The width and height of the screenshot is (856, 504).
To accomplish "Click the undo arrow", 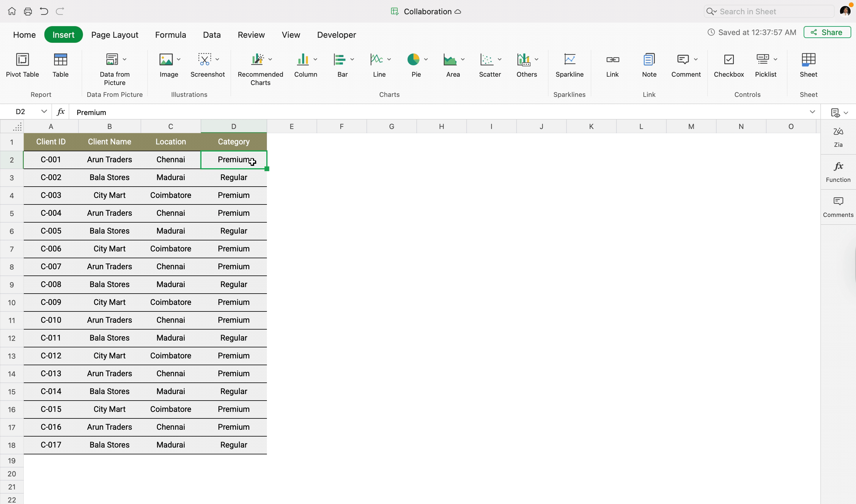I will point(44,12).
